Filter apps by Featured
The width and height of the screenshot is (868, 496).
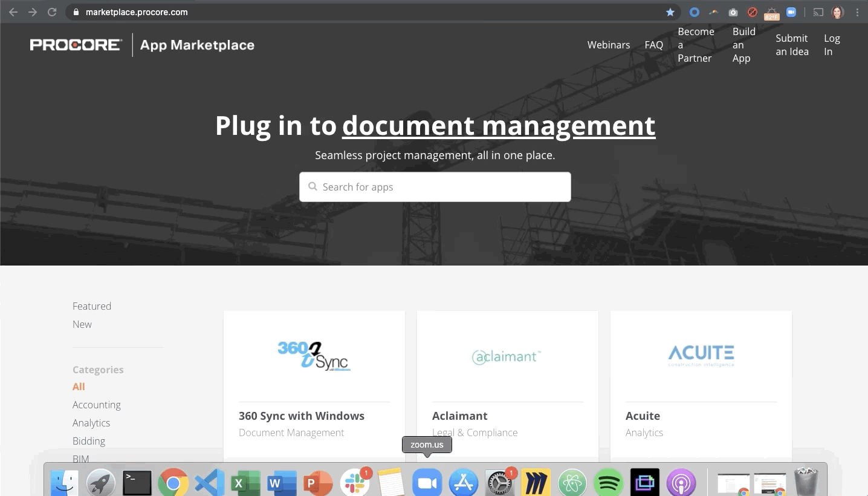coord(92,306)
